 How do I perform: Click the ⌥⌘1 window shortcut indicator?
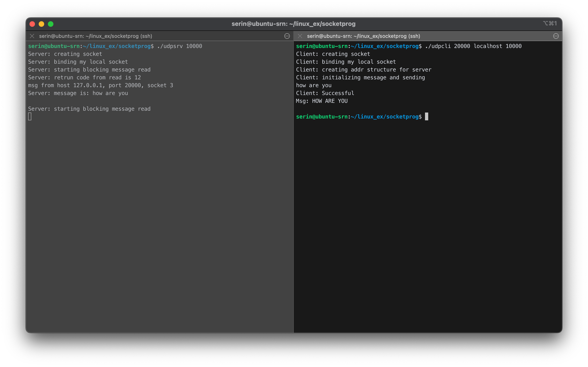pos(549,23)
